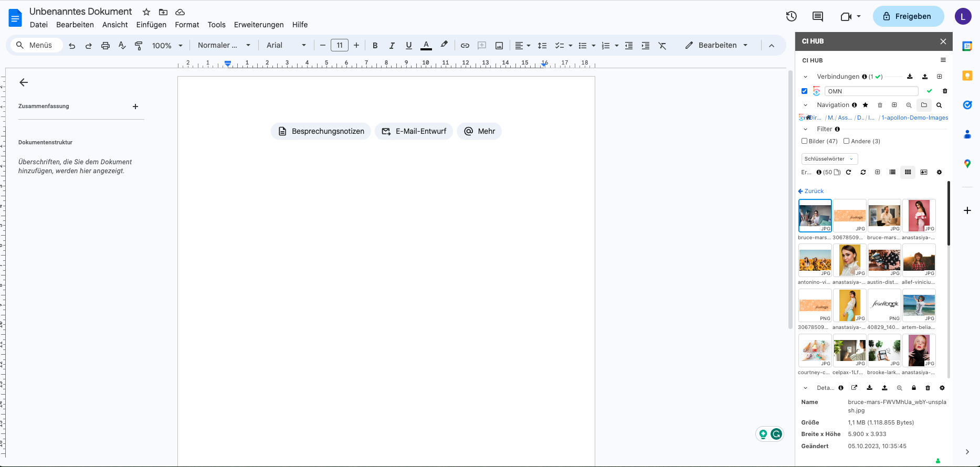Open the Normaler text style dropdown

click(224, 46)
